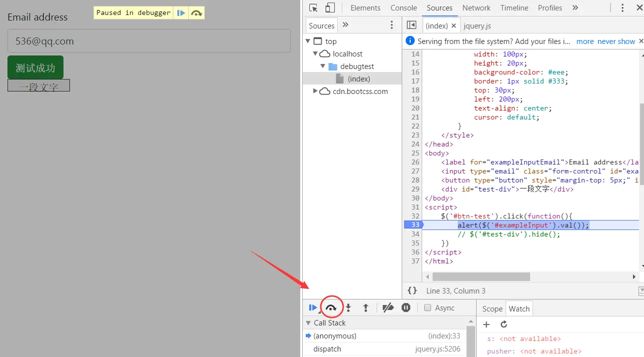Open DevTools customize menu (three dots)
The height and width of the screenshot is (357, 644).
(623, 8)
